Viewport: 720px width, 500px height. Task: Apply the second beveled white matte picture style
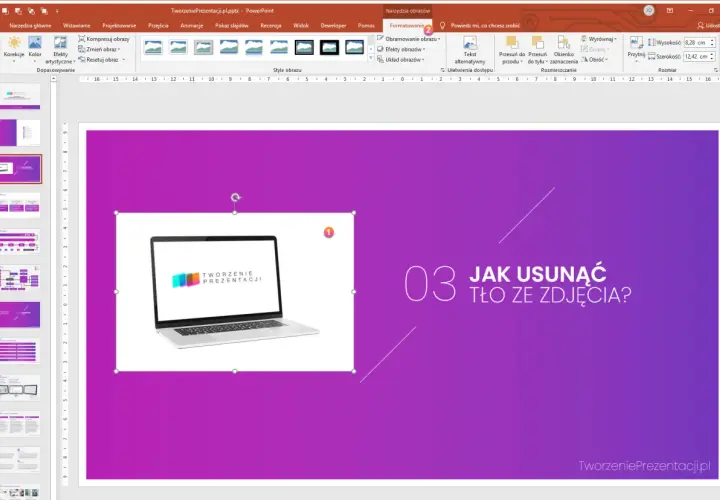(178, 47)
